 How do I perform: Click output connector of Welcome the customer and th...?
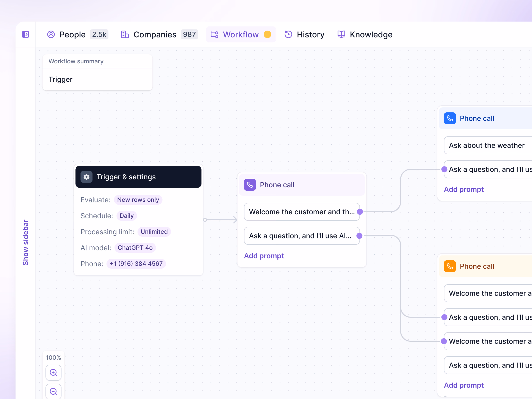click(360, 212)
